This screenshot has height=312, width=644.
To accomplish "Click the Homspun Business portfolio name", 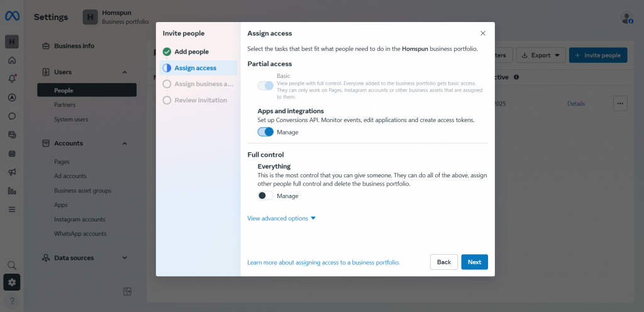I will [125, 17].
